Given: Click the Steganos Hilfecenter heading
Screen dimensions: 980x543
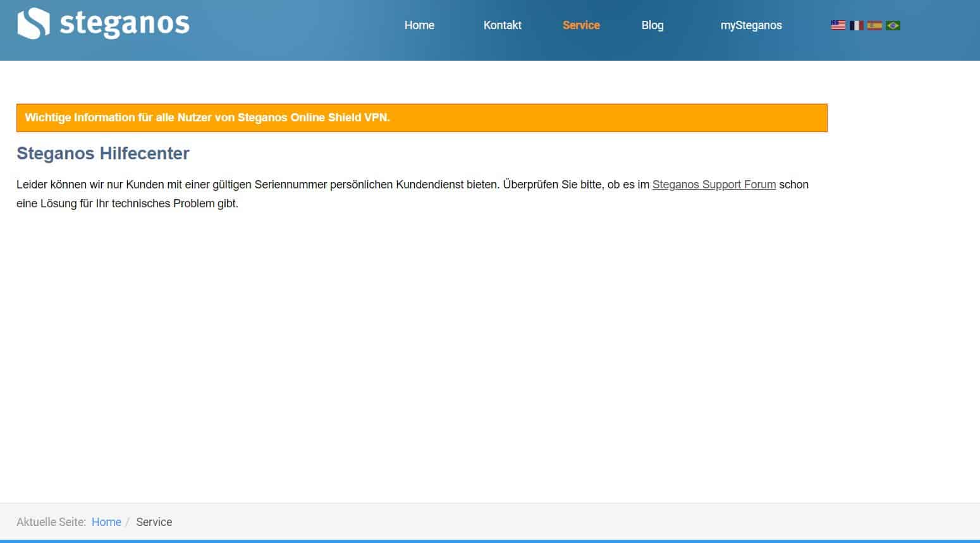Looking at the screenshot, I should coord(103,153).
